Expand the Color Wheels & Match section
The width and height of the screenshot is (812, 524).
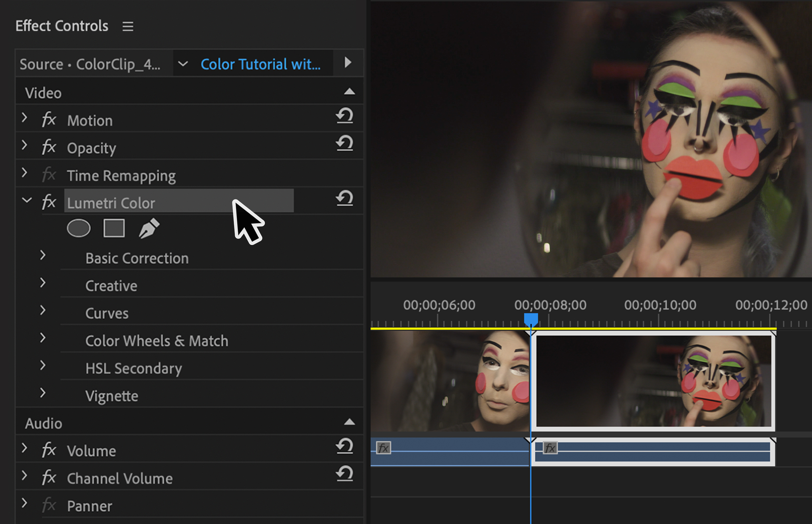coord(43,338)
